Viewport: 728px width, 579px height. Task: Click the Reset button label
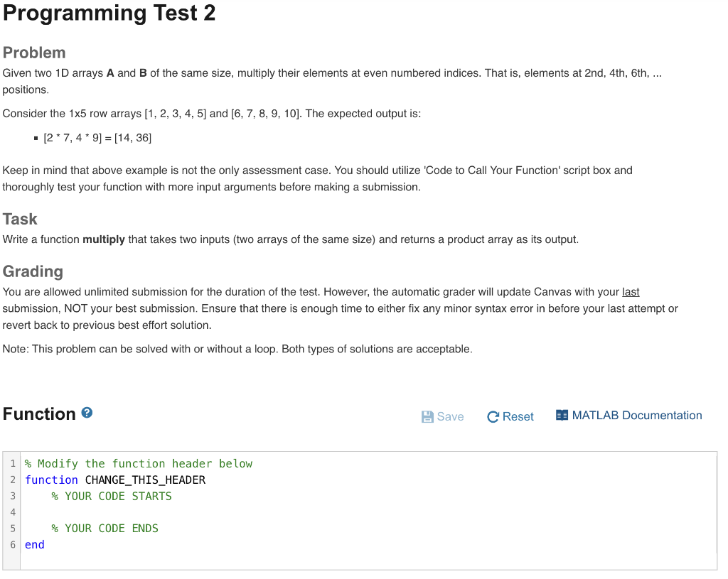(518, 416)
